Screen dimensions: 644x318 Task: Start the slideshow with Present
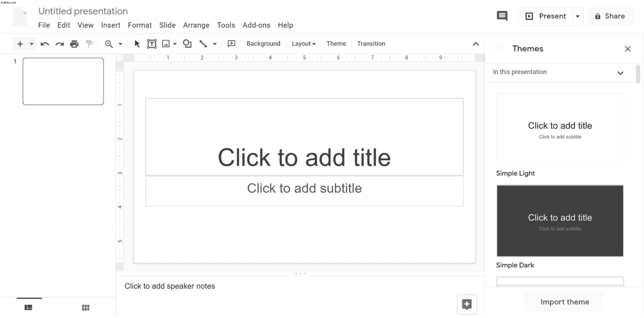click(x=545, y=16)
